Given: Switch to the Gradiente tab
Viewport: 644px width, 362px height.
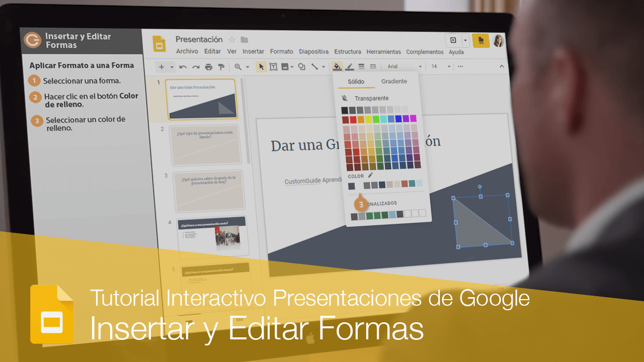Looking at the screenshot, I should (394, 81).
